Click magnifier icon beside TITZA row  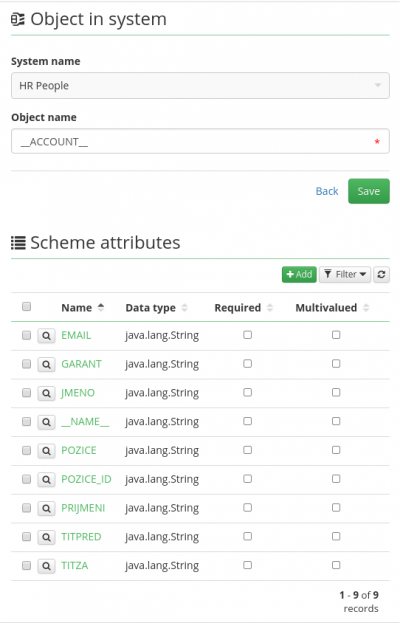(x=46, y=566)
